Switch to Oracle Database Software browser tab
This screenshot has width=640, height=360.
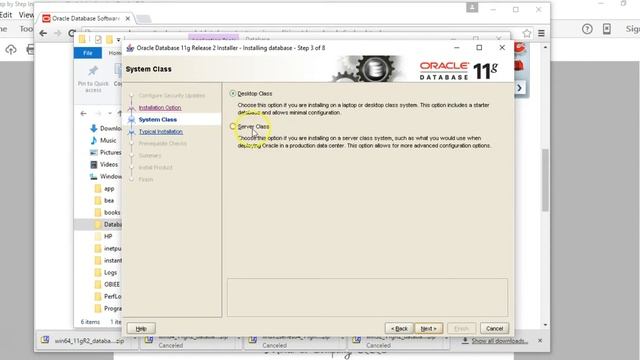tap(86, 18)
